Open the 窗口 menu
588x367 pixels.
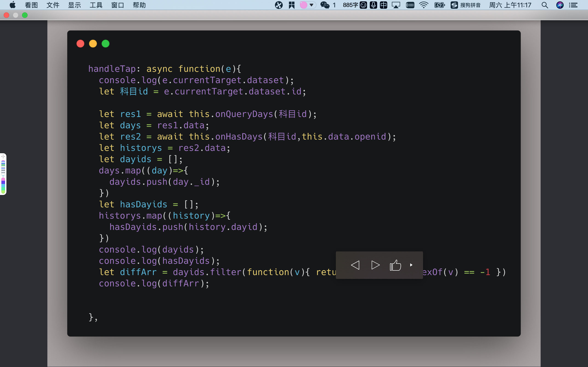[x=118, y=5]
